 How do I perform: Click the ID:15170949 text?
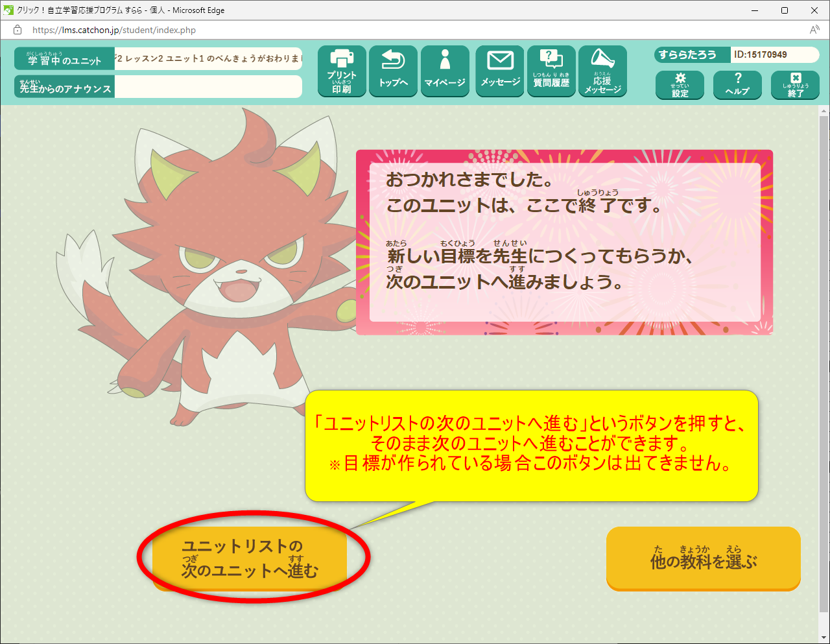pos(761,55)
